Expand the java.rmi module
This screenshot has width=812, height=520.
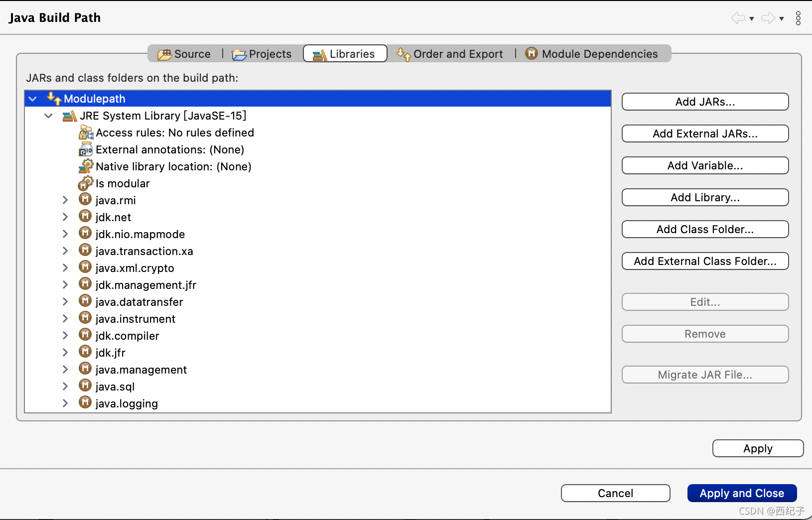[65, 200]
